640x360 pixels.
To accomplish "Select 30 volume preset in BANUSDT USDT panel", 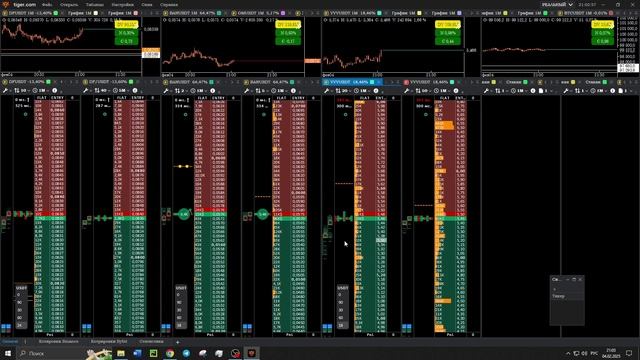I will [x=180, y=310].
